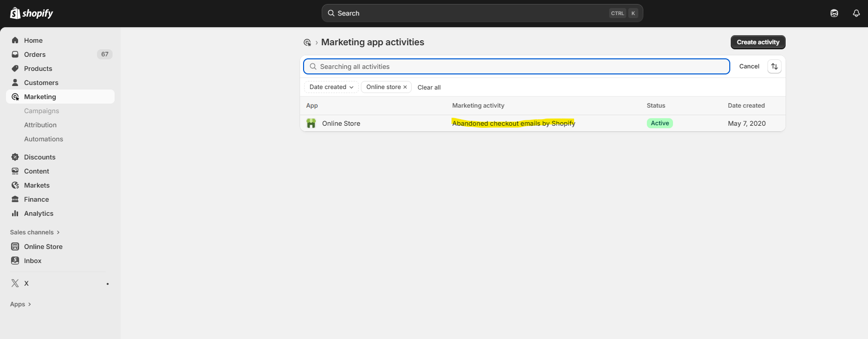Click the Products tag icon
The image size is (868, 339).
pyautogui.click(x=15, y=68)
